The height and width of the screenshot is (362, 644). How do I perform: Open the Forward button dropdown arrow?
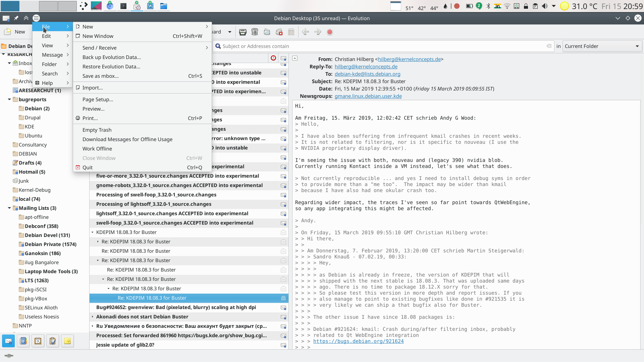230,32
